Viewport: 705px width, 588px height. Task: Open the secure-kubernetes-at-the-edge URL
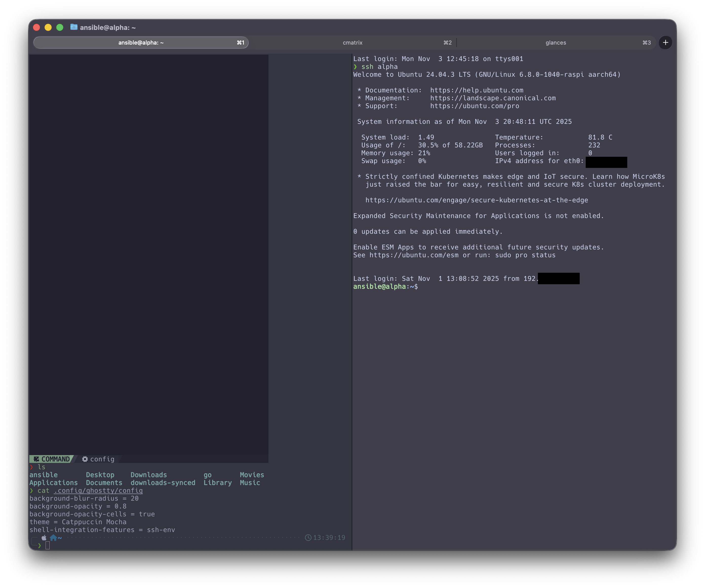[x=476, y=200]
